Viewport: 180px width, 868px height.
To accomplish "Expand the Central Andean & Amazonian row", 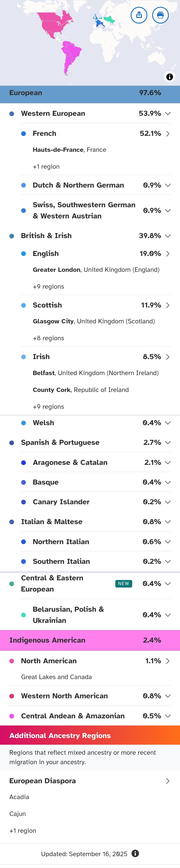I will pyautogui.click(x=167, y=716).
